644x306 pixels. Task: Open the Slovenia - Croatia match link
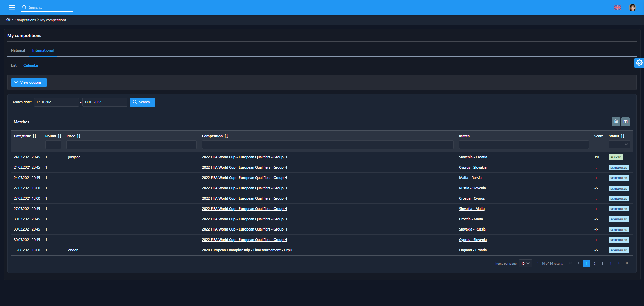(473, 157)
